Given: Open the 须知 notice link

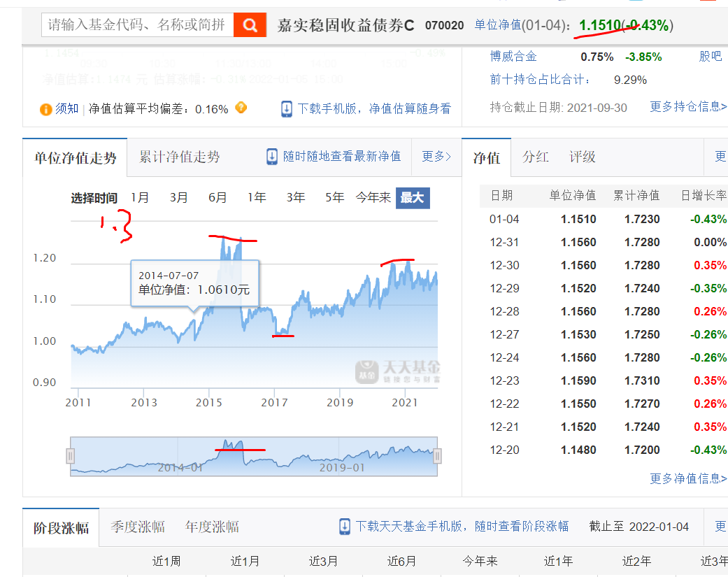Looking at the screenshot, I should click(x=67, y=108).
